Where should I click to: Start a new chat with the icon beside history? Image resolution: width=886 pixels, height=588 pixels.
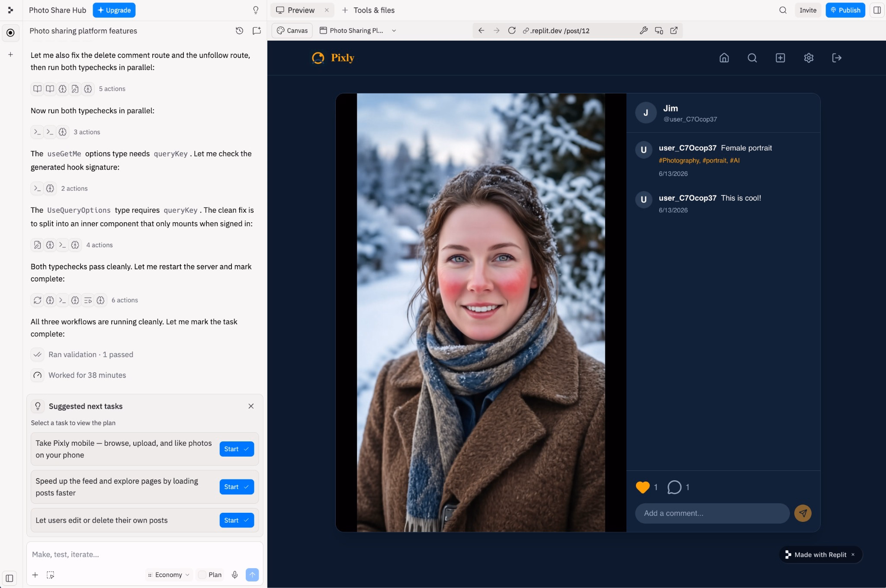click(257, 31)
